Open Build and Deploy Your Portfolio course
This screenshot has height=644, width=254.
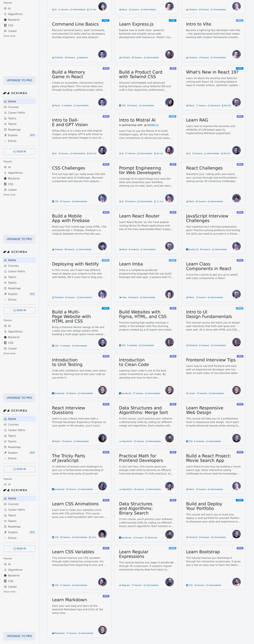[213, 519]
